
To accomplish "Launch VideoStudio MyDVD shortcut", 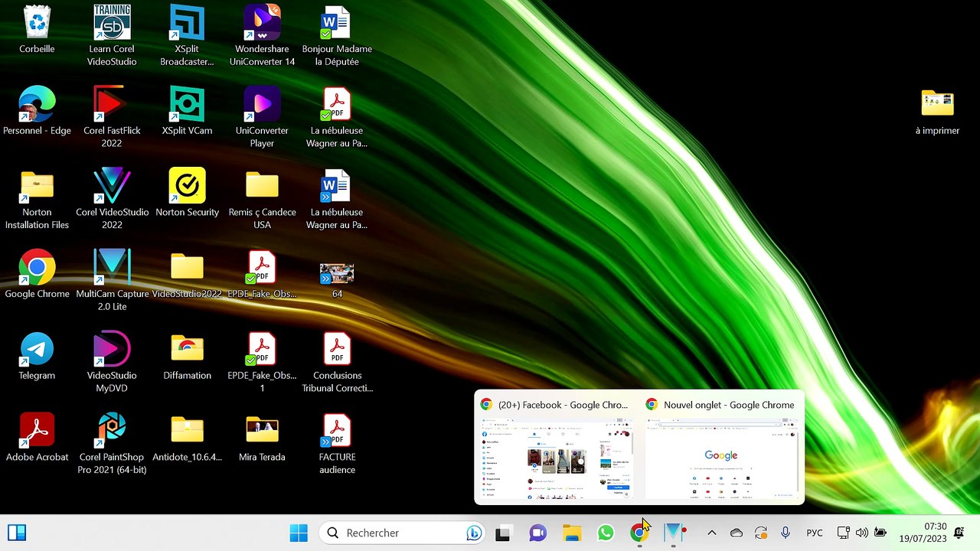I will tap(112, 362).
